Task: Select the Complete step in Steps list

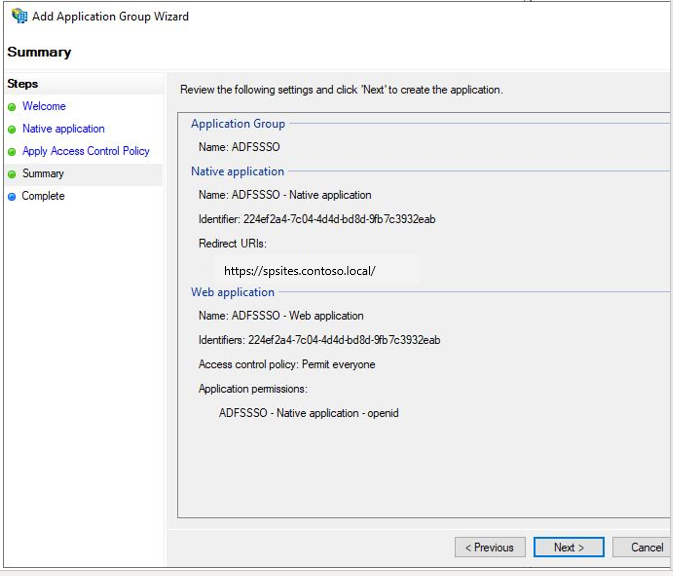Action: point(43,196)
